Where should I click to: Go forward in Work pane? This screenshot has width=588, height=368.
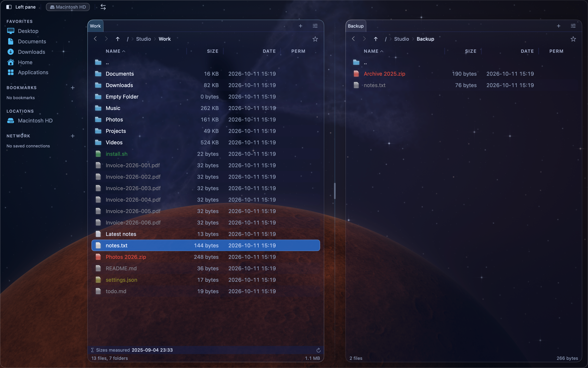[x=106, y=39]
